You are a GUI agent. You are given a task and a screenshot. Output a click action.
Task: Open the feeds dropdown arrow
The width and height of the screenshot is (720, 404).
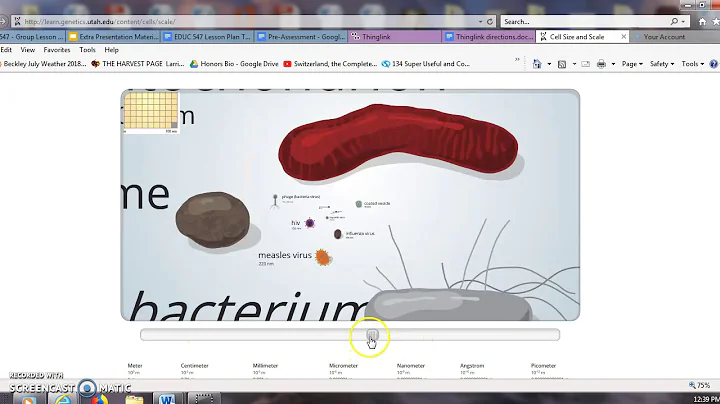(x=574, y=64)
